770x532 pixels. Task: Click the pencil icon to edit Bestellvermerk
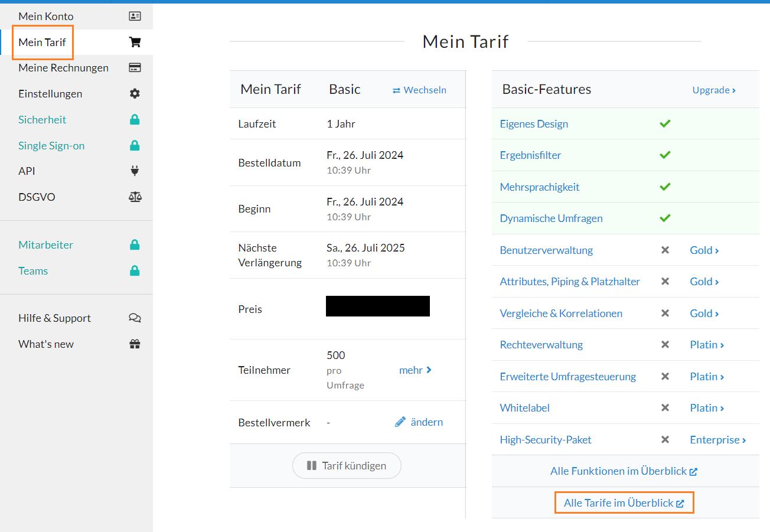(x=400, y=422)
